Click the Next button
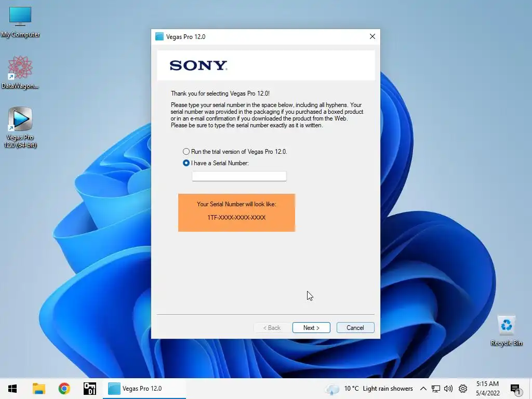The image size is (532, 399). (311, 328)
